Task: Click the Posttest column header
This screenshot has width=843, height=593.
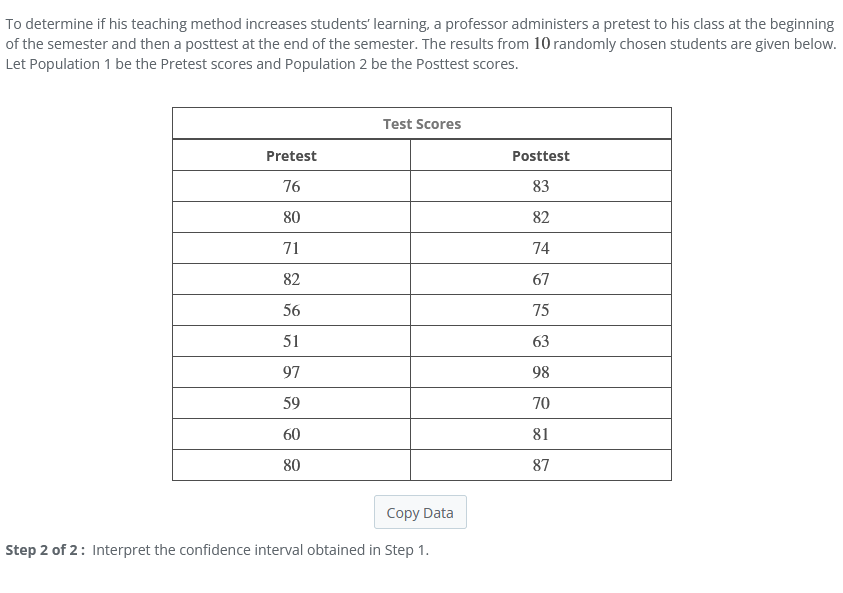Action: point(540,155)
